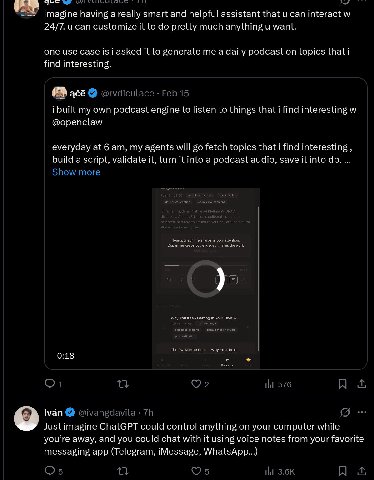Play the embedded podcast video
Screen dimensions: 374x480
pos(206,278)
